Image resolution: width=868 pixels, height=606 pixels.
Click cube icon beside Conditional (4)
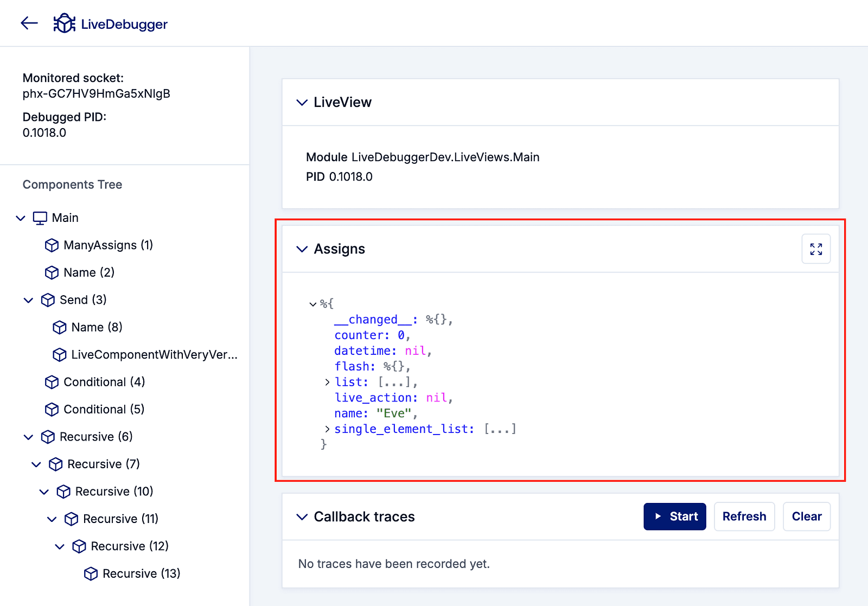52,382
